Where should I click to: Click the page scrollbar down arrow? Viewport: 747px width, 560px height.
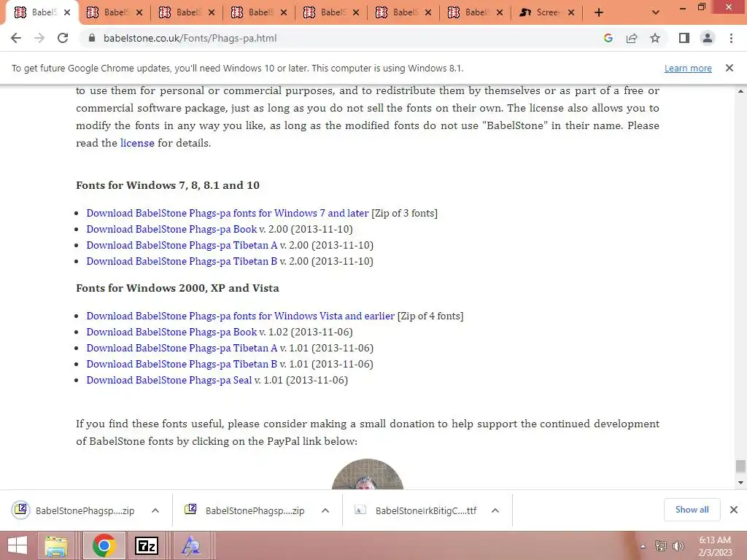[740, 483]
